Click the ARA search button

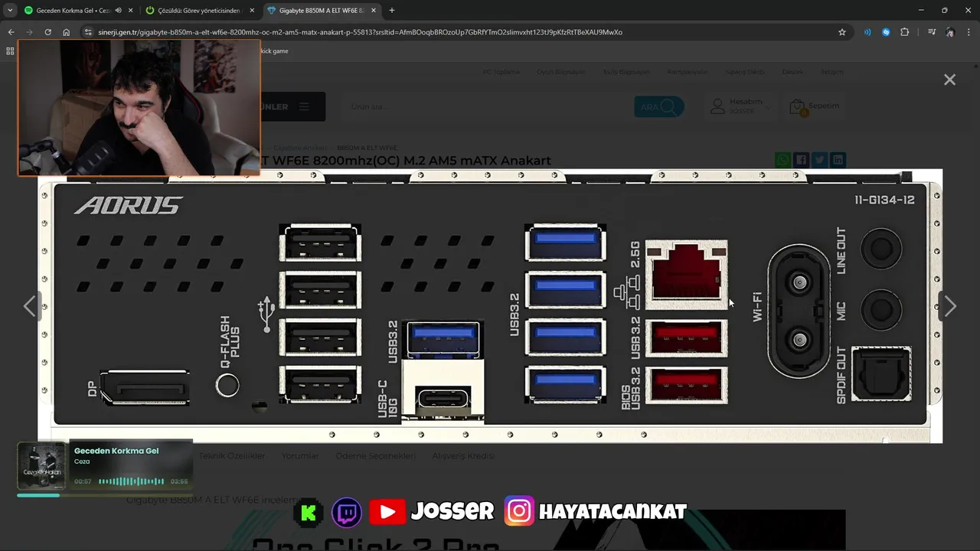[659, 107]
